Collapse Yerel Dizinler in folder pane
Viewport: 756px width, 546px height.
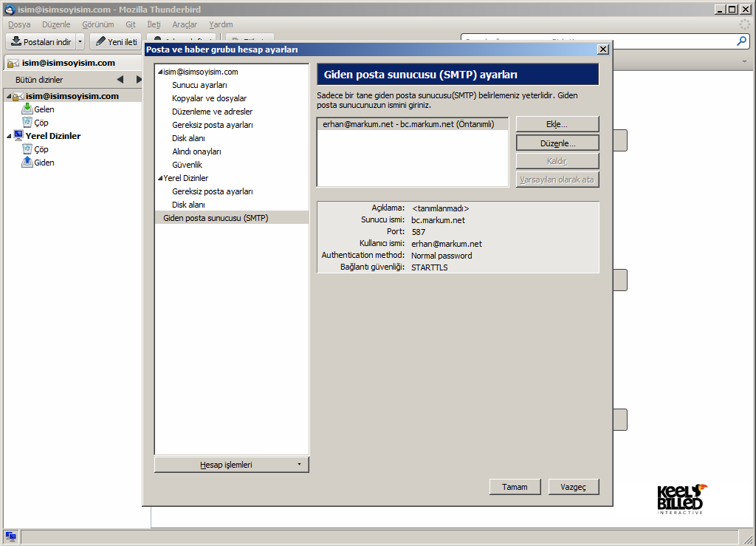point(9,136)
